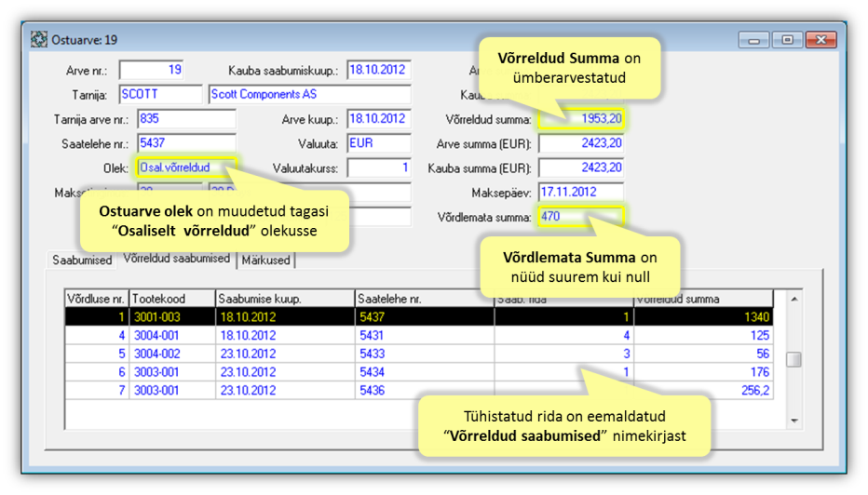Click Arve kuup. date field
This screenshot has width=868, height=495.
379,119
